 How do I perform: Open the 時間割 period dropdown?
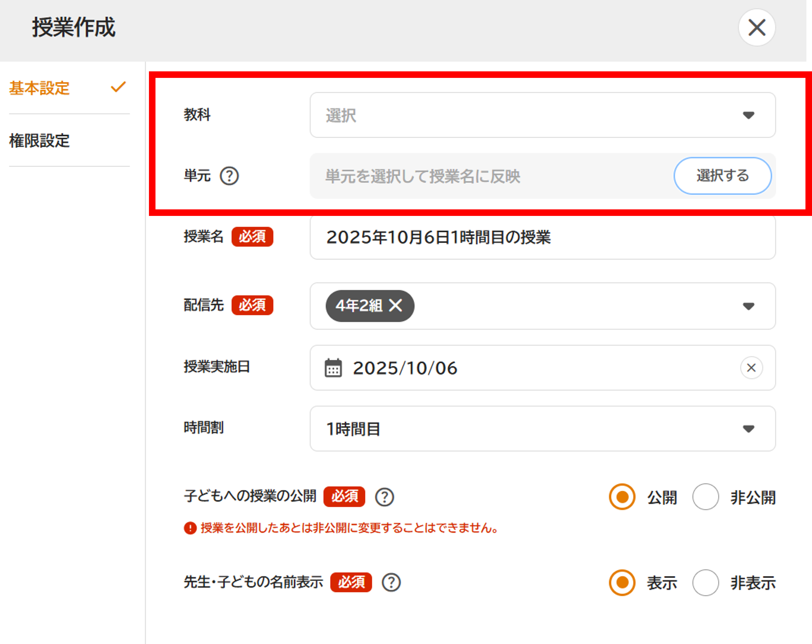(x=542, y=429)
